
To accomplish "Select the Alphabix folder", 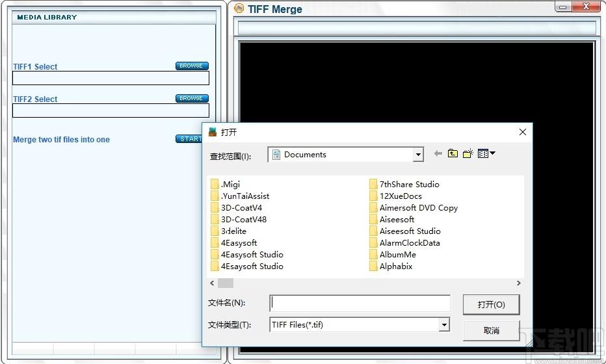I will 391,266.
